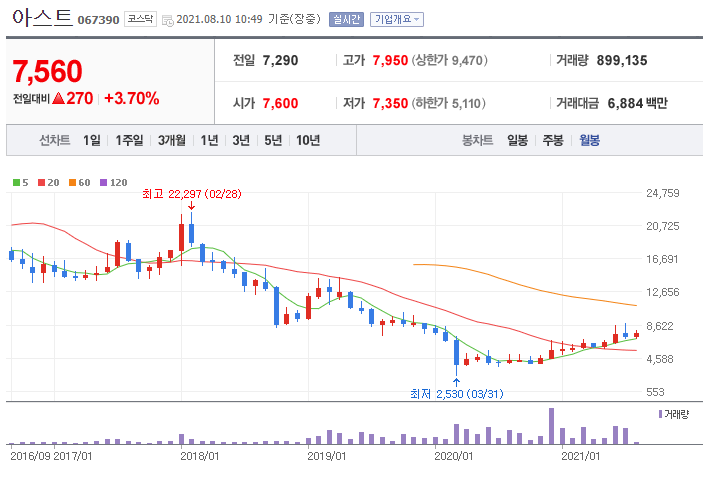The image size is (703, 479).
Task: Click the 2018/01 axis label
Action: click(200, 456)
